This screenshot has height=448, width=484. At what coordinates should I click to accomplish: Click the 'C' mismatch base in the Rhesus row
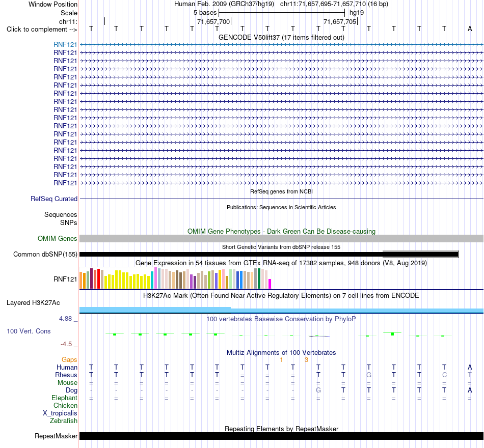(x=444, y=375)
